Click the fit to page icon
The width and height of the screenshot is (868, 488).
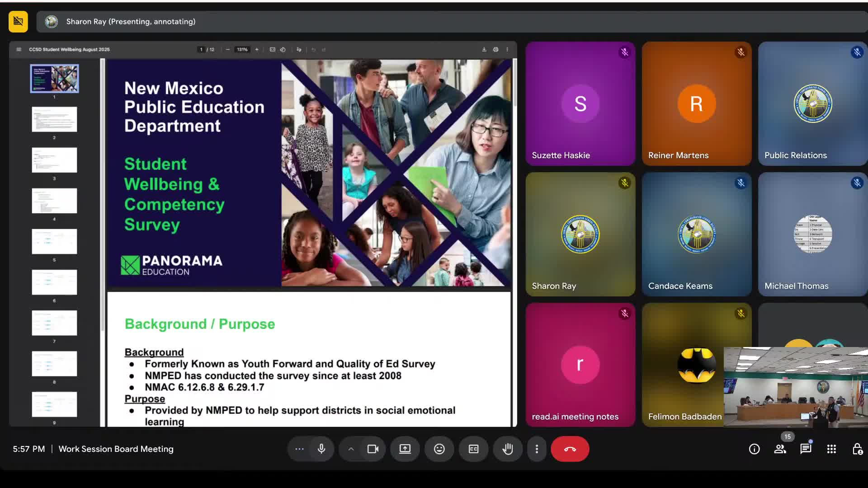pyautogui.click(x=272, y=50)
